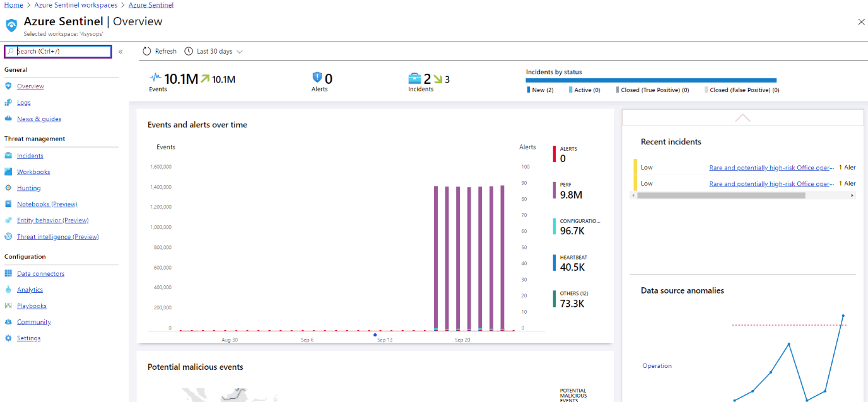The width and height of the screenshot is (868, 402).
Task: Click the Overview sidebar icon
Action: pyautogui.click(x=8, y=86)
